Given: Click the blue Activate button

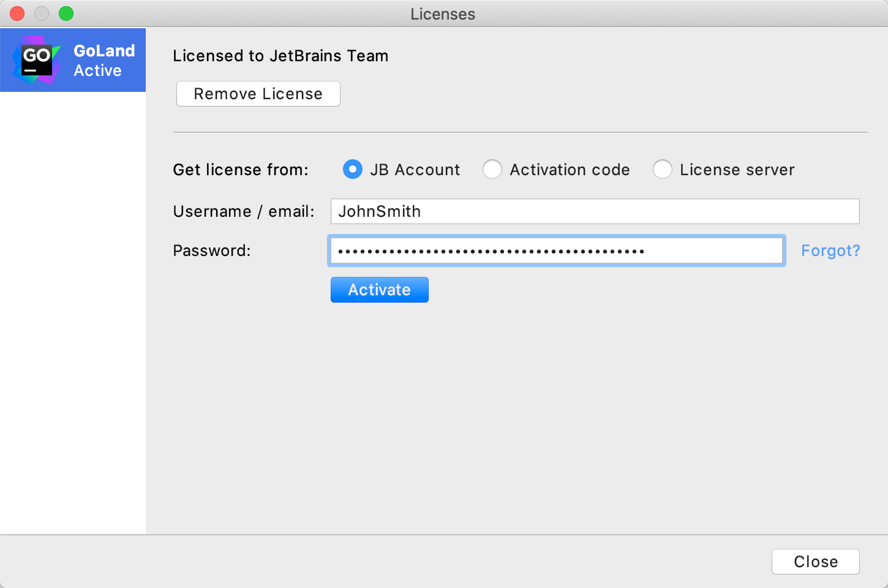Looking at the screenshot, I should pyautogui.click(x=380, y=290).
